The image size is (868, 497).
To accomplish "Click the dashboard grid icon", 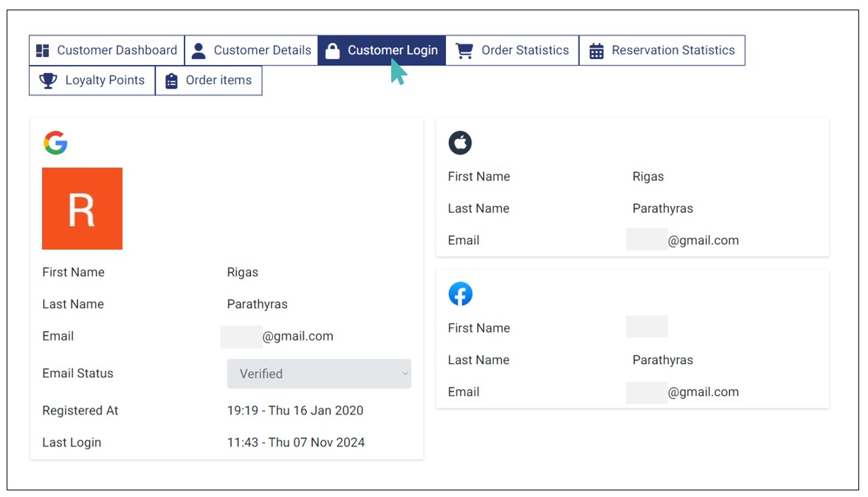I will 43,50.
